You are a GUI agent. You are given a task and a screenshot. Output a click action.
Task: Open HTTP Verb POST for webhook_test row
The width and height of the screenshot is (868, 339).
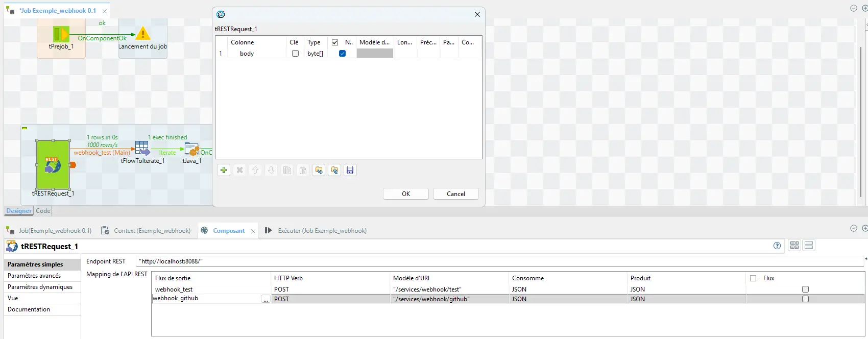tap(330, 289)
